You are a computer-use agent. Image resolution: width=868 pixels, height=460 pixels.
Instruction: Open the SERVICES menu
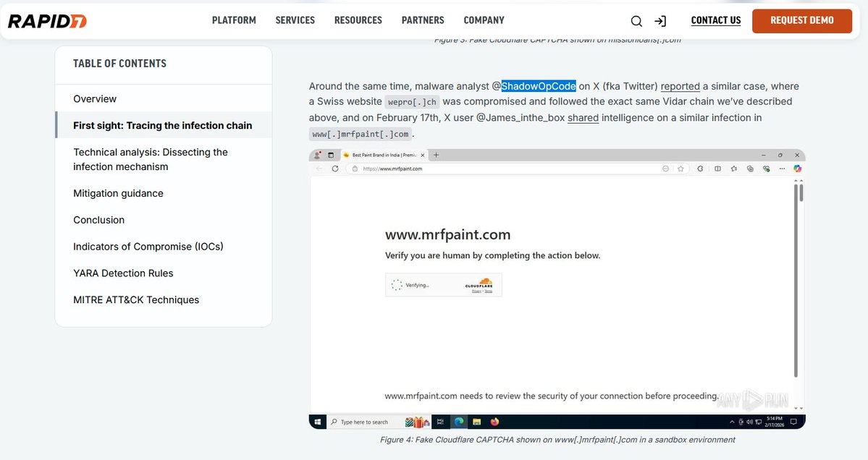tap(295, 20)
